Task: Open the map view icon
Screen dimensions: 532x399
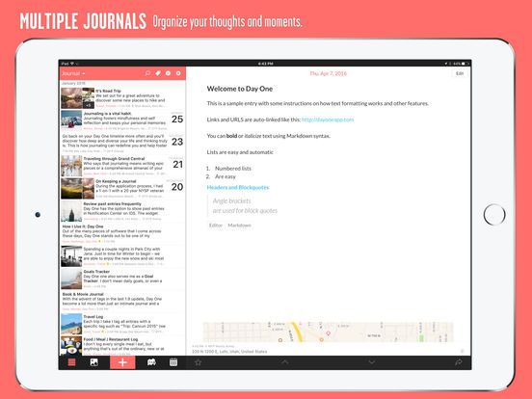Action: 151,362
